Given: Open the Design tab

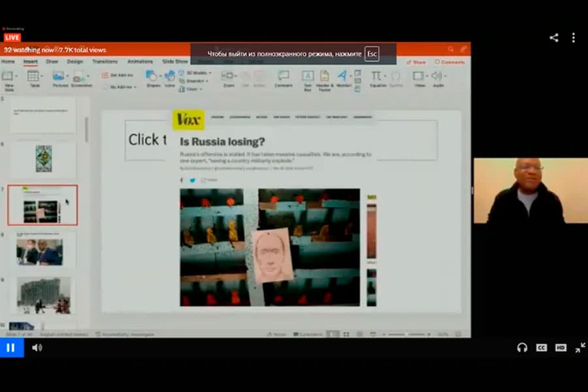Looking at the screenshot, I should click(74, 61).
